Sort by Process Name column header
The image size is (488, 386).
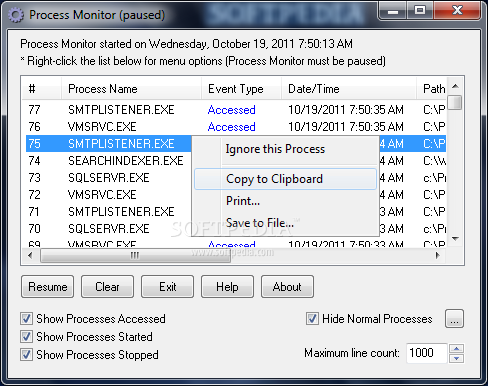(131, 89)
